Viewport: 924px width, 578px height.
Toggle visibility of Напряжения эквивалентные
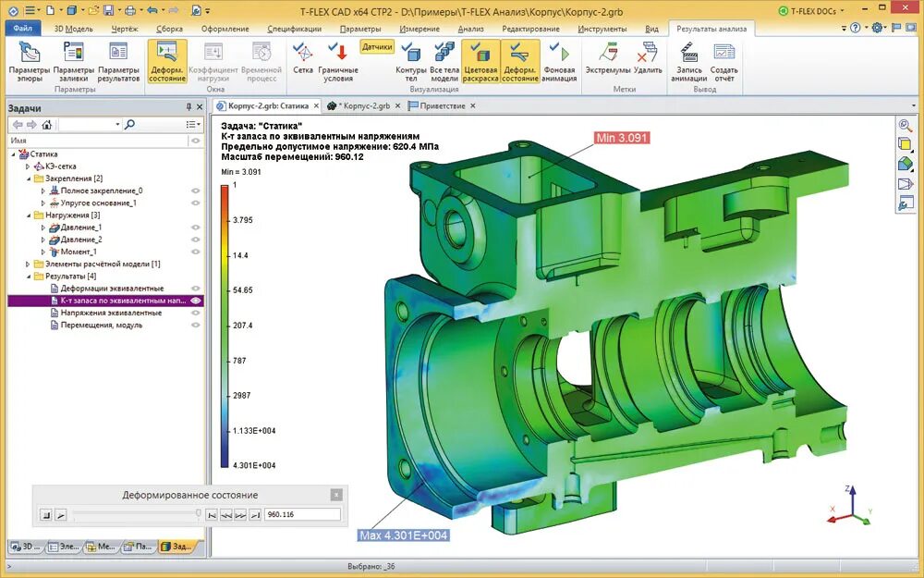196,313
